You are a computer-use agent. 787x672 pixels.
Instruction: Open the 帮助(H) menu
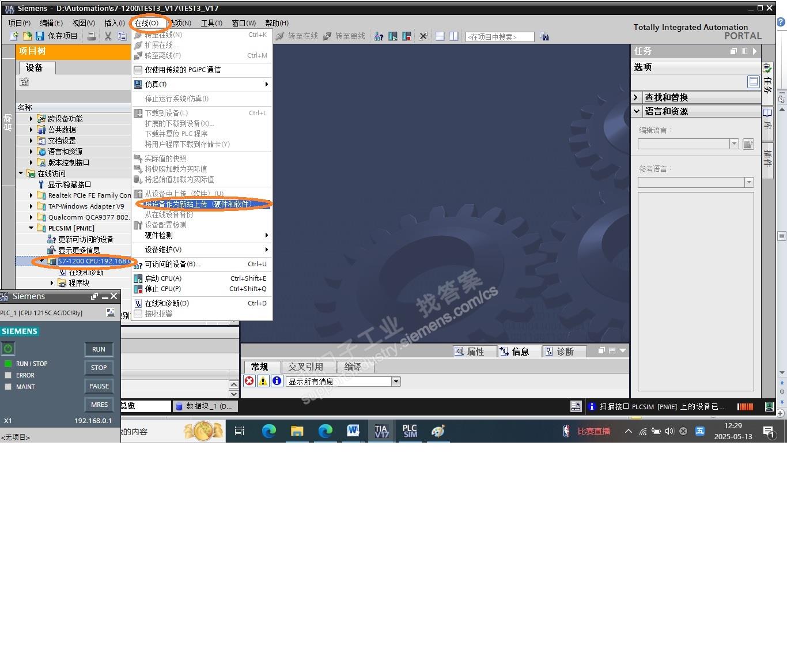[x=277, y=22]
